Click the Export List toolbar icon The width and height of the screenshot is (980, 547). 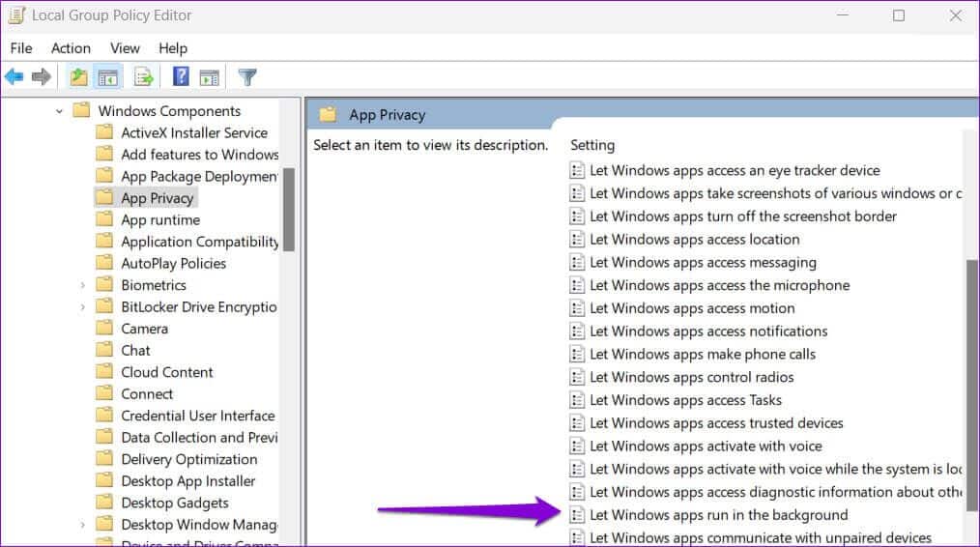pos(144,77)
